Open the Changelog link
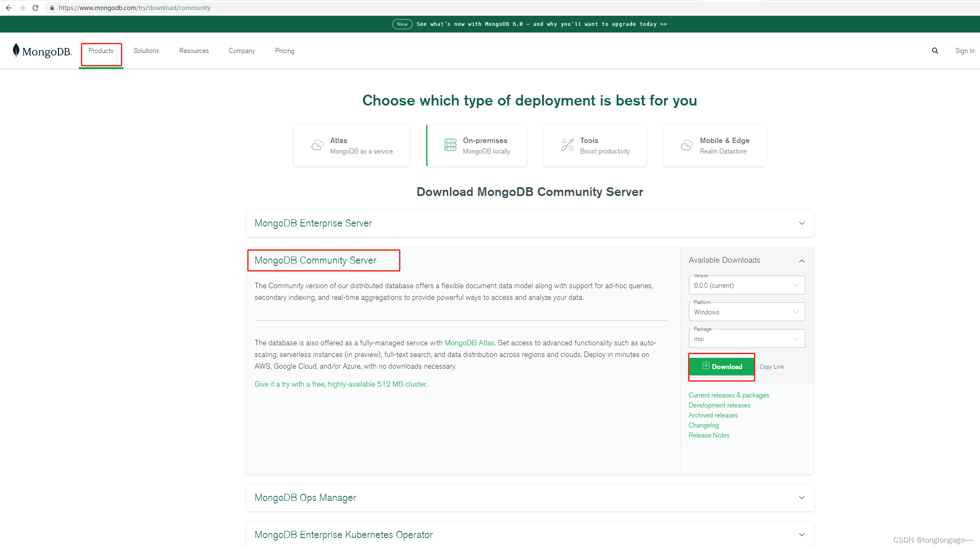The width and height of the screenshot is (980, 548). point(704,425)
